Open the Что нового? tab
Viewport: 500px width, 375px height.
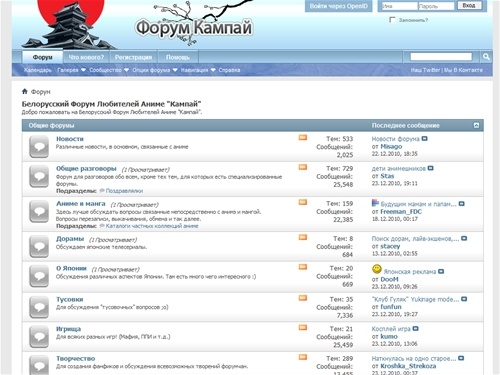click(x=86, y=57)
